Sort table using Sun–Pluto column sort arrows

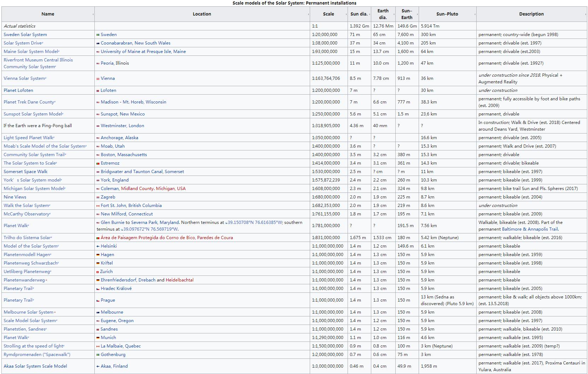pyautogui.click(x=475, y=14)
